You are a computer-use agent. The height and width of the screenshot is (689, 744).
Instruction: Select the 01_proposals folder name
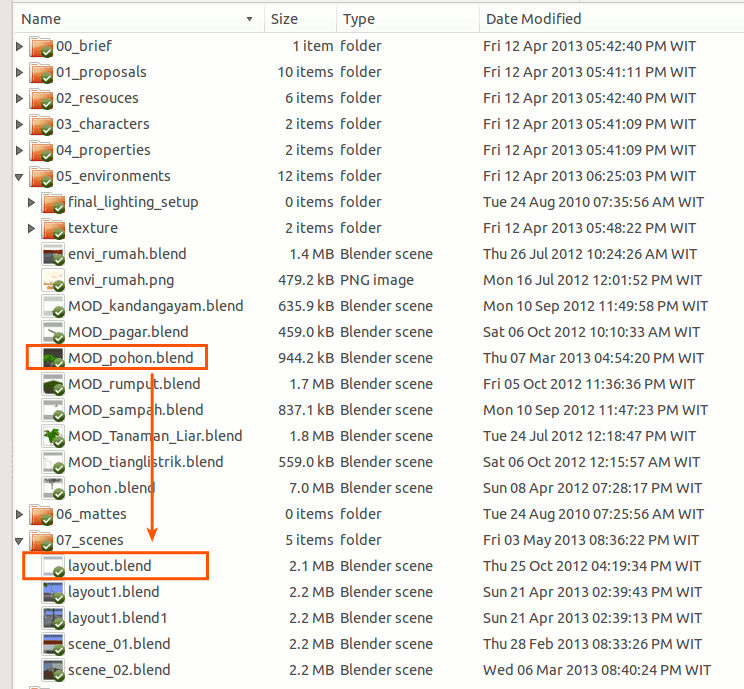102,72
